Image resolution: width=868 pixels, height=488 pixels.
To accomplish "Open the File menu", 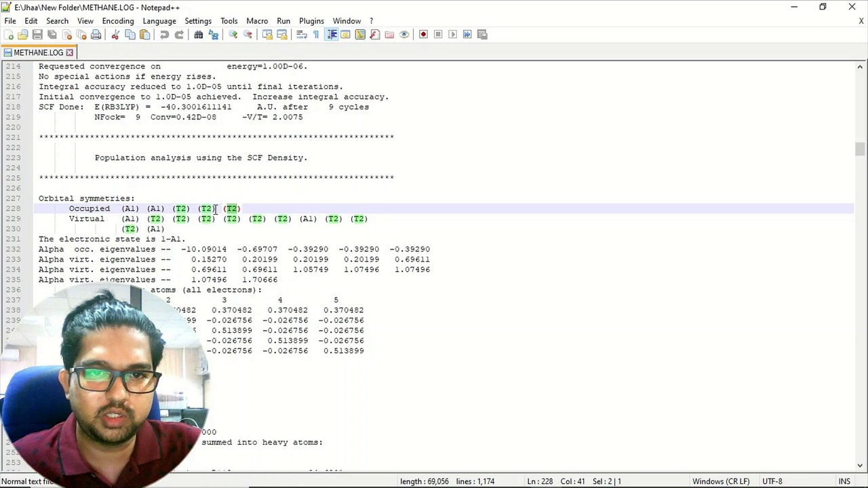I will 10,21.
